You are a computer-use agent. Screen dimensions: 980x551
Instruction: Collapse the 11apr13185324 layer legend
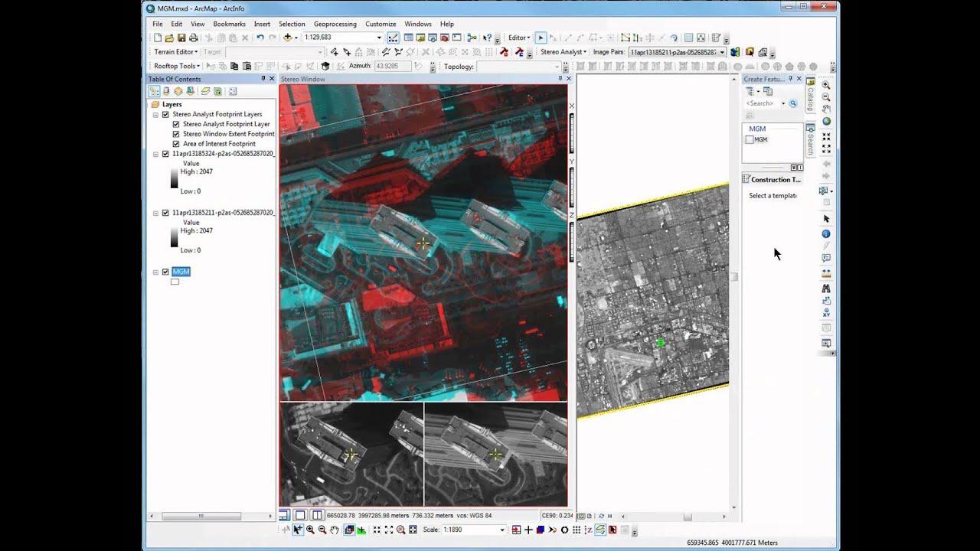coord(155,154)
